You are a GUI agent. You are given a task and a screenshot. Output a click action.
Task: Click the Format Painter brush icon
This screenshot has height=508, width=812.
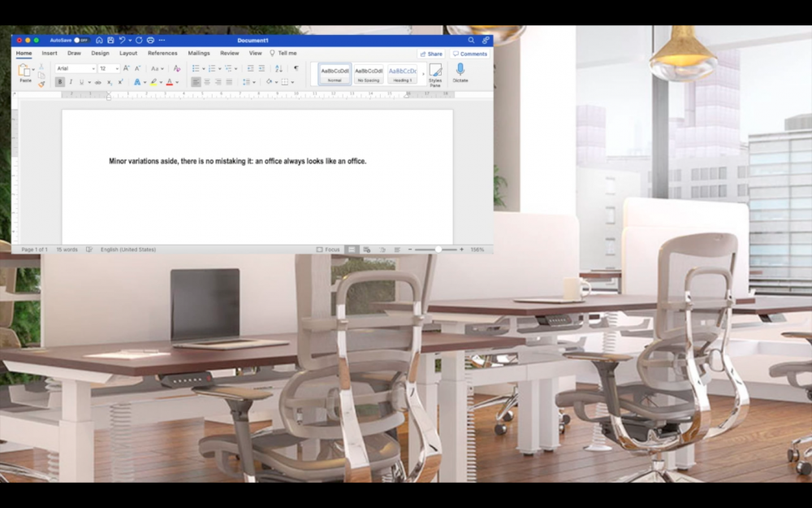point(41,84)
